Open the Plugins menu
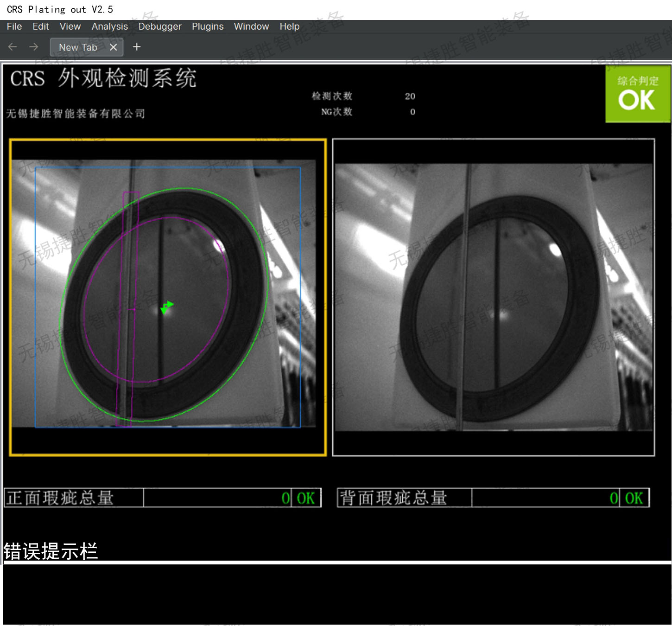Image resolution: width=672 pixels, height=626 pixels. click(208, 26)
